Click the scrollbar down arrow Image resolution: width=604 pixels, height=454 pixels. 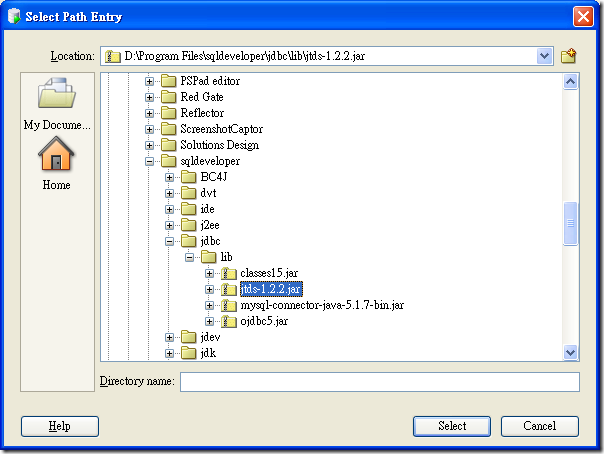pos(570,352)
